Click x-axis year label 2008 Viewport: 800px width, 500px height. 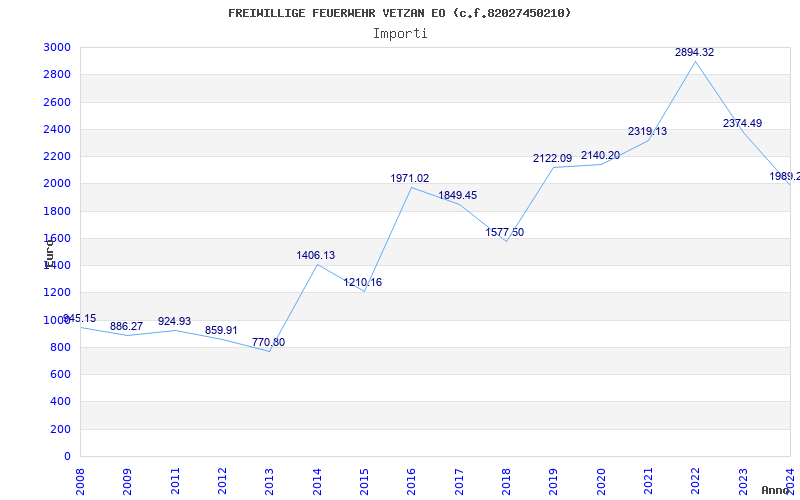pos(81,481)
